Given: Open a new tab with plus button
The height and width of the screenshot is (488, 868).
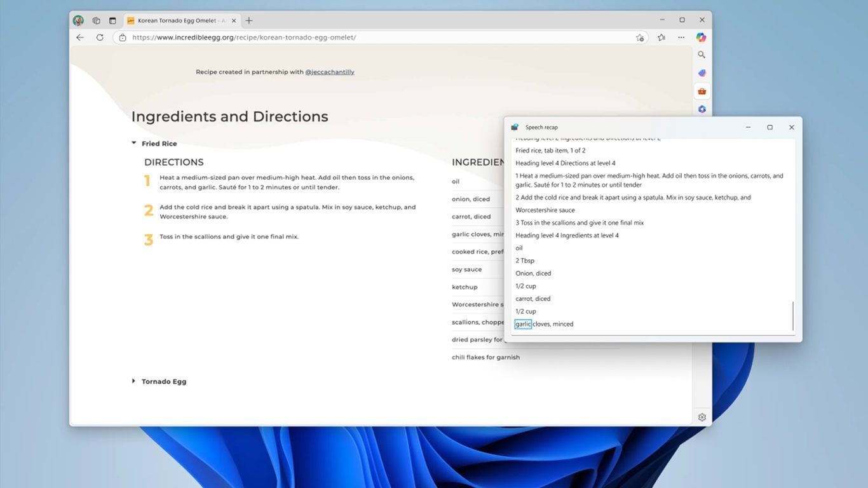Looking at the screenshot, I should [x=249, y=20].
